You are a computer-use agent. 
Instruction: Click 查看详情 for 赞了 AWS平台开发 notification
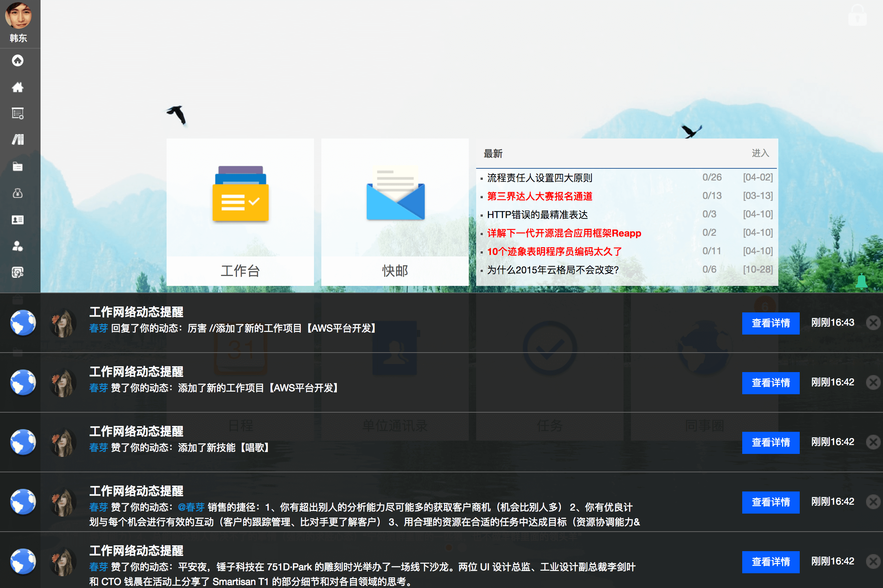[771, 382]
